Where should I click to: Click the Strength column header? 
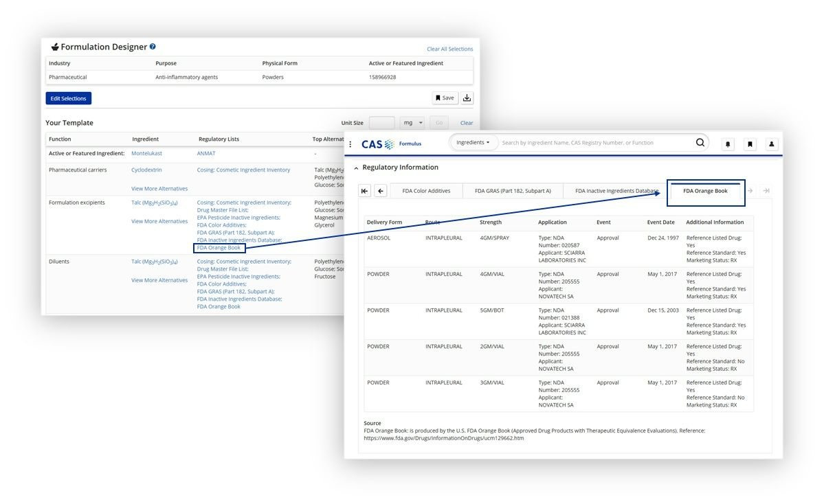pos(490,222)
